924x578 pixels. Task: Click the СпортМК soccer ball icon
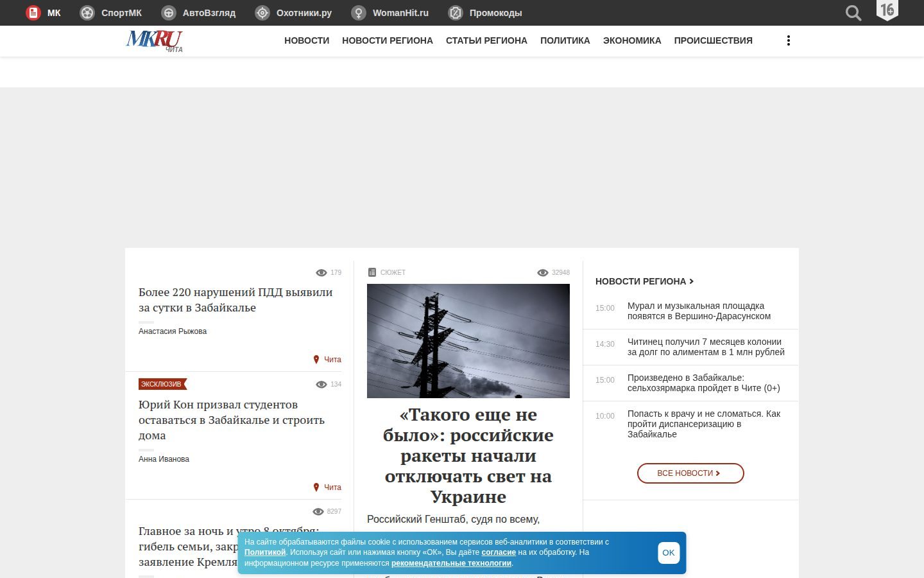(87, 13)
